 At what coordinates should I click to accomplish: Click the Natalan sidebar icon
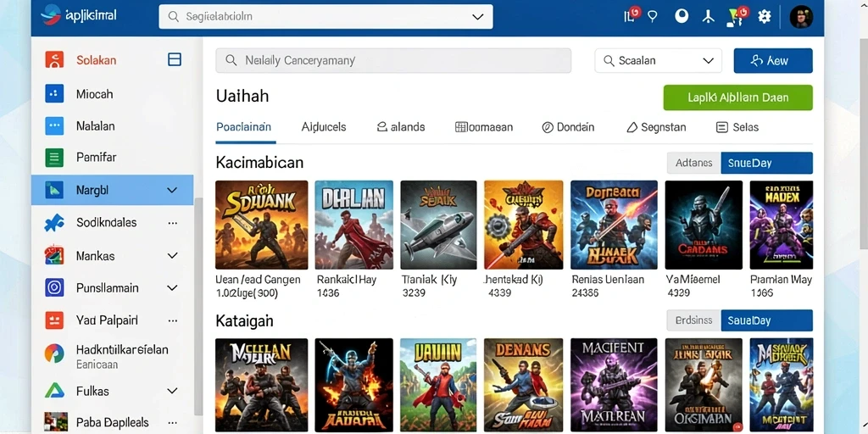point(54,125)
